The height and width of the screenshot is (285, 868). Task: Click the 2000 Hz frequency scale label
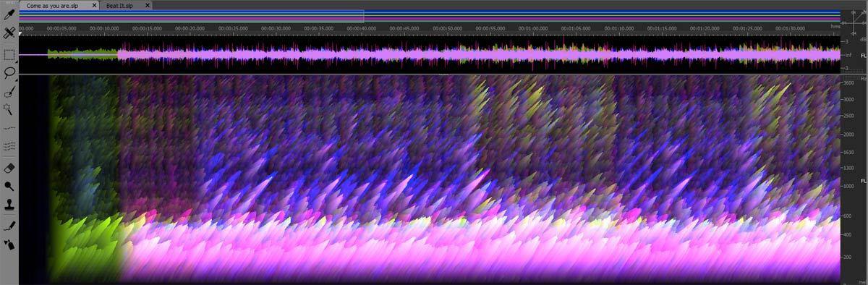click(850, 135)
